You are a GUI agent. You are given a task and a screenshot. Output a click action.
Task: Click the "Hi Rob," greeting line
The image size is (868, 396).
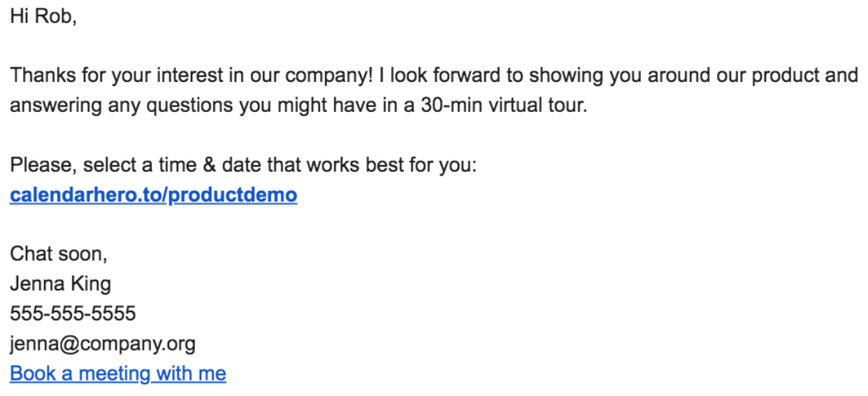43,17
